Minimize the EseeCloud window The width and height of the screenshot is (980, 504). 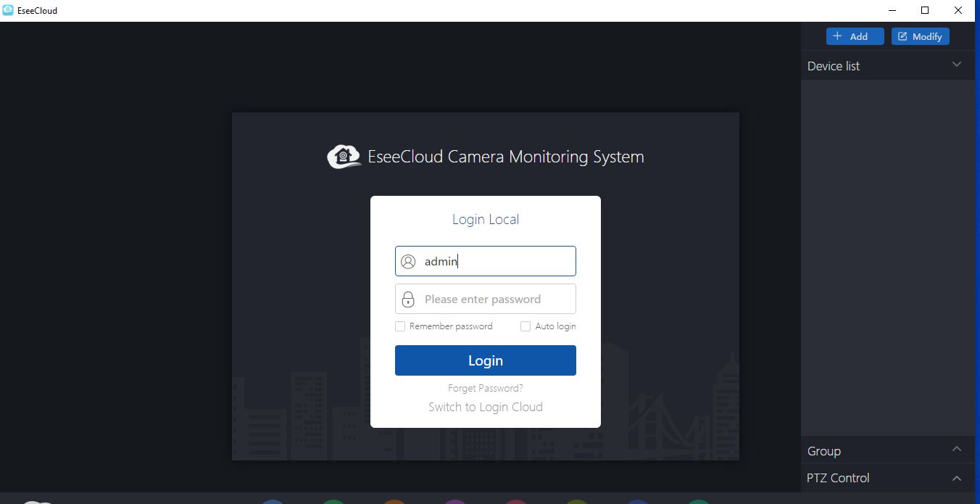tap(892, 10)
